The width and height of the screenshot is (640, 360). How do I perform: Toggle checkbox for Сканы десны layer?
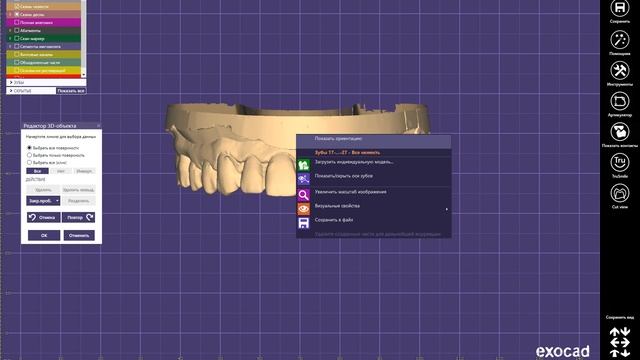pyautogui.click(x=17, y=14)
